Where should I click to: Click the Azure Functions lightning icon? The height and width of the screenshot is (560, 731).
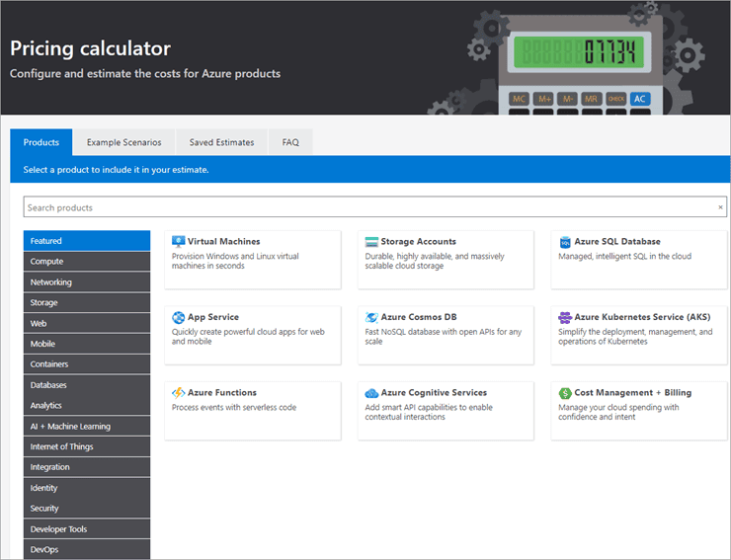click(178, 393)
